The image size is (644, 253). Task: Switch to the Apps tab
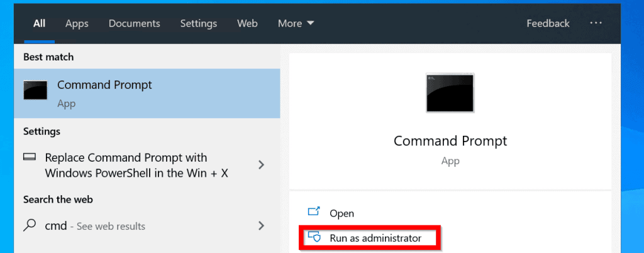tap(77, 23)
